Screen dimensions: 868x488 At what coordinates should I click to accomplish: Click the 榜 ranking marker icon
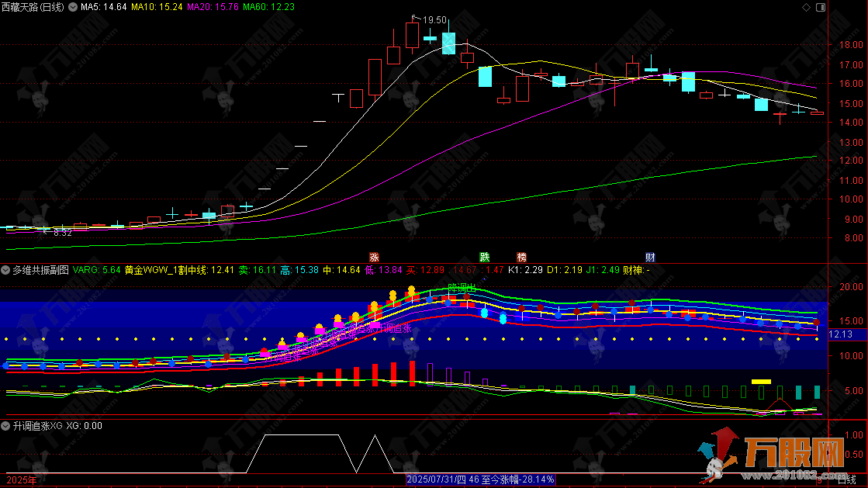coord(521,257)
